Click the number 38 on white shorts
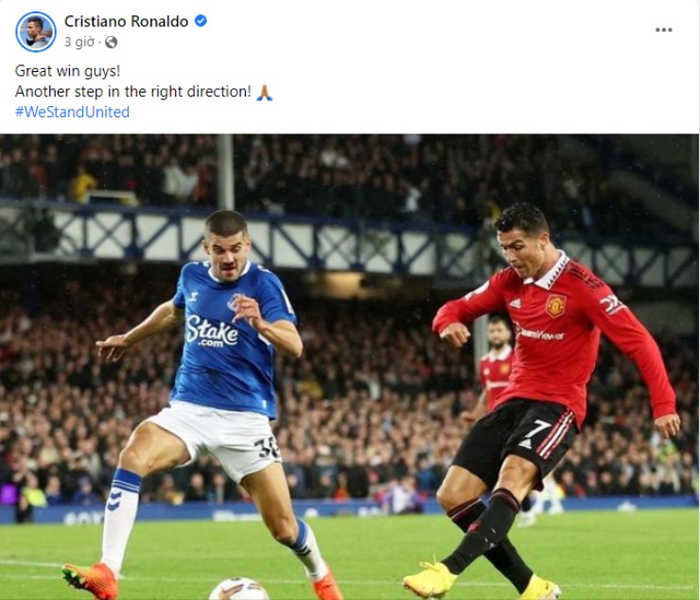700x600 pixels. (x=267, y=449)
